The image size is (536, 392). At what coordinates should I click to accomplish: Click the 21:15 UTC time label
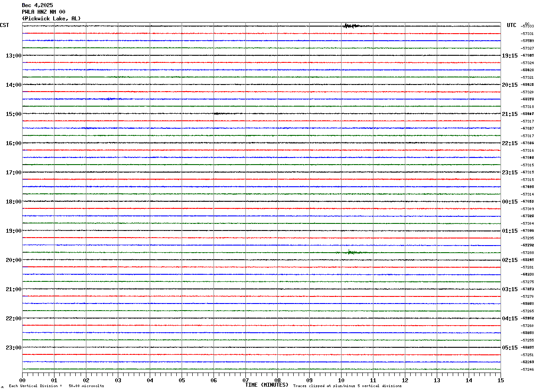coord(509,114)
